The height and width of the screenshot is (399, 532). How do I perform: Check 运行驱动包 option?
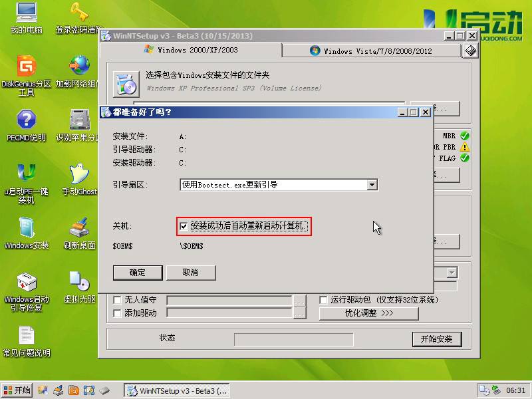[x=324, y=300]
